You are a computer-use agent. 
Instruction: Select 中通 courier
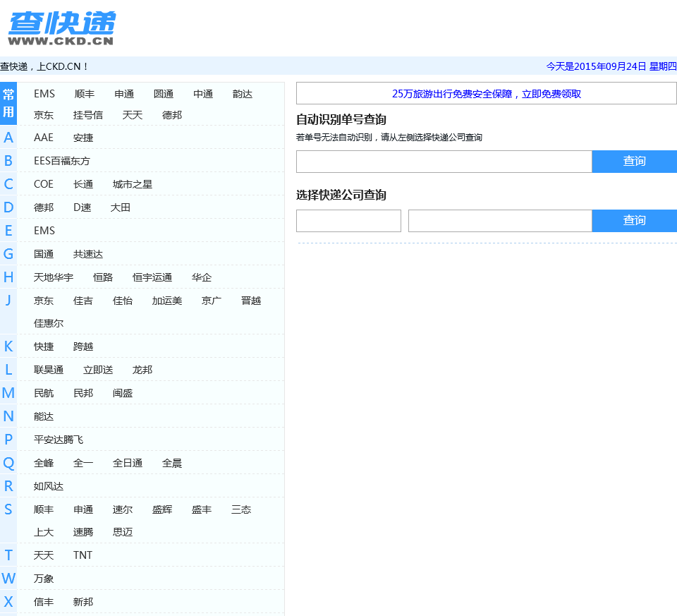(x=203, y=94)
